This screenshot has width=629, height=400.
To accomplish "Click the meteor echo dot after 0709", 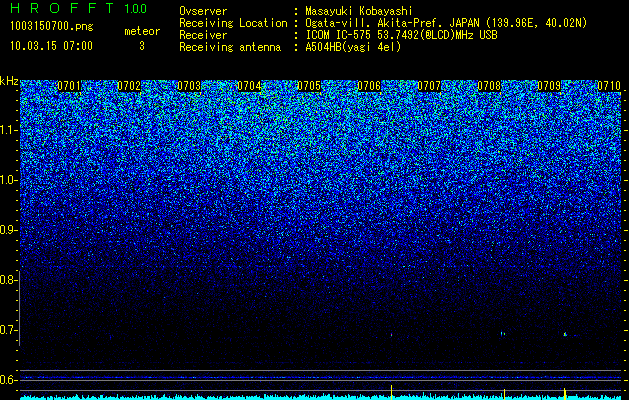I will tap(565, 334).
